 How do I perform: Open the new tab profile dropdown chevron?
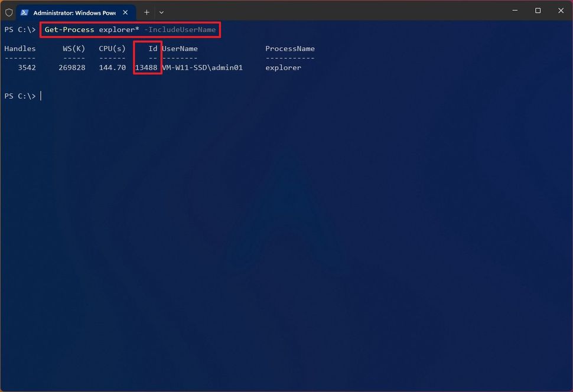tap(161, 12)
